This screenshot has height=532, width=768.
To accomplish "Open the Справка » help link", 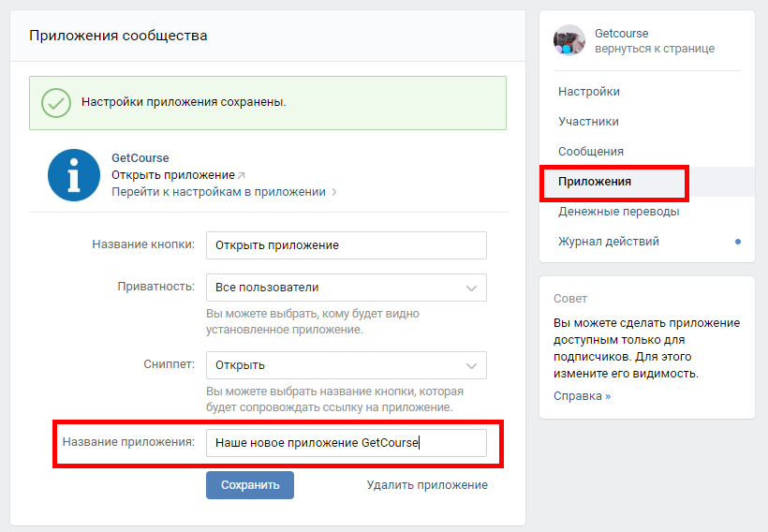I will 582,396.
